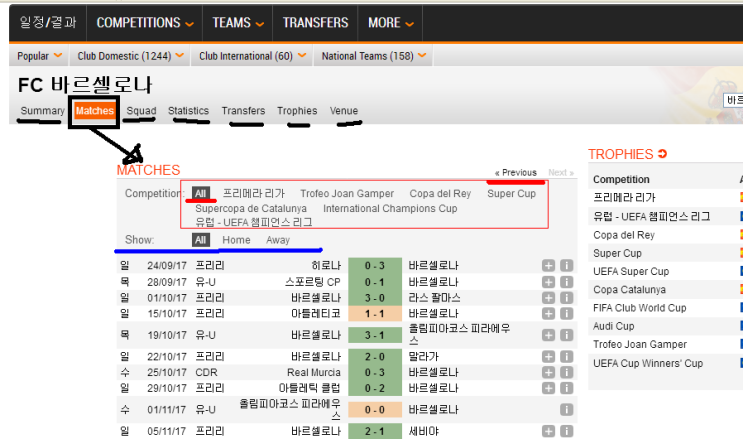Open the TEAMS dropdown menu
The width and height of the screenshot is (743, 439).
[x=237, y=23]
